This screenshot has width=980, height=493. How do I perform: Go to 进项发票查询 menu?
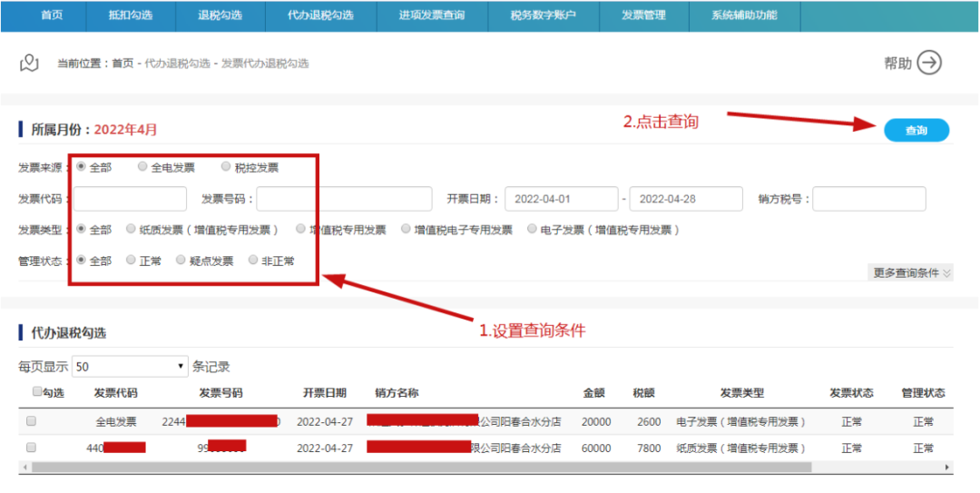(x=432, y=15)
